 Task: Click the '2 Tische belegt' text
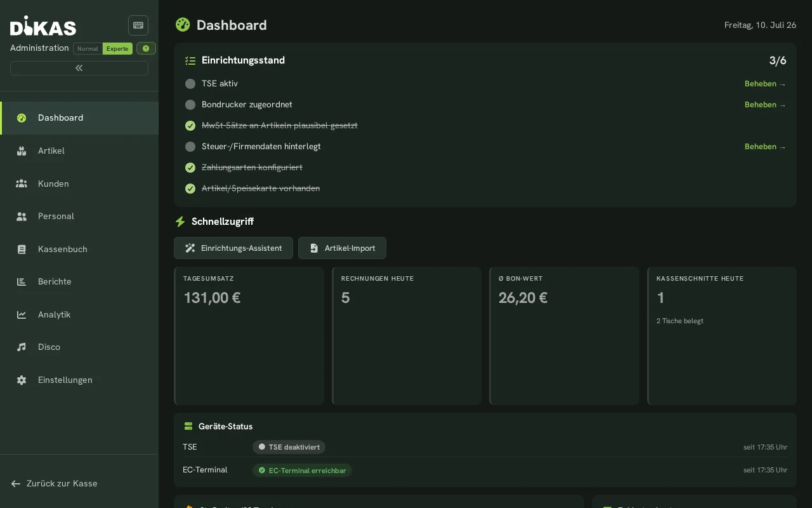pos(680,321)
